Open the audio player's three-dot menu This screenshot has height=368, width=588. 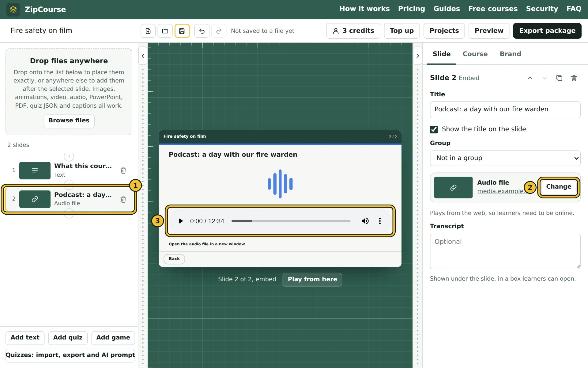point(380,221)
